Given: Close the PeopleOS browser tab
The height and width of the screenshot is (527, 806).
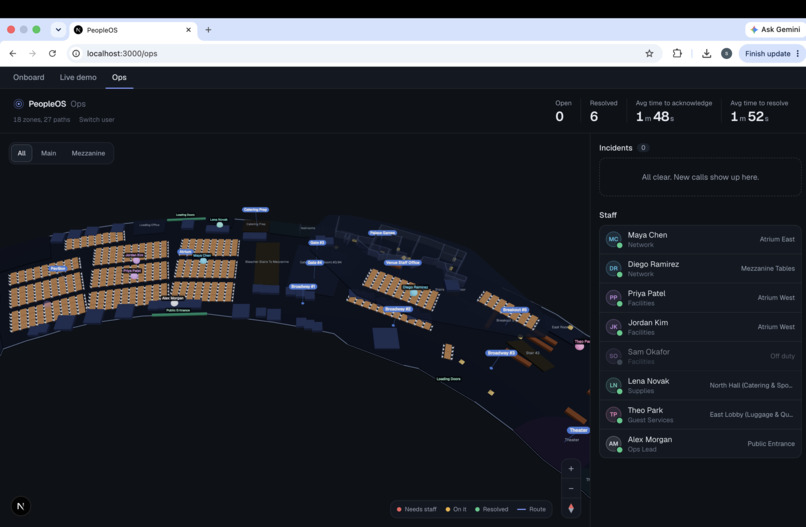Looking at the screenshot, I should (188, 30).
